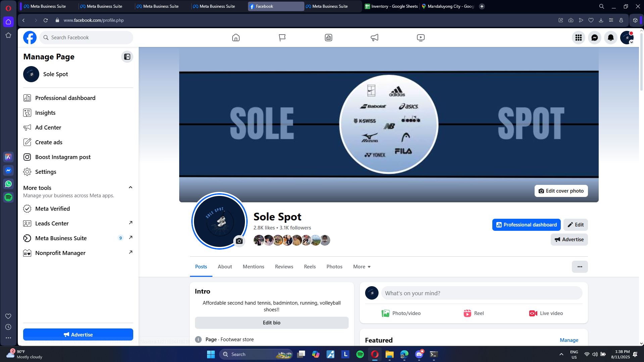
Task: Click Manage link in Featured section
Action: (x=569, y=340)
